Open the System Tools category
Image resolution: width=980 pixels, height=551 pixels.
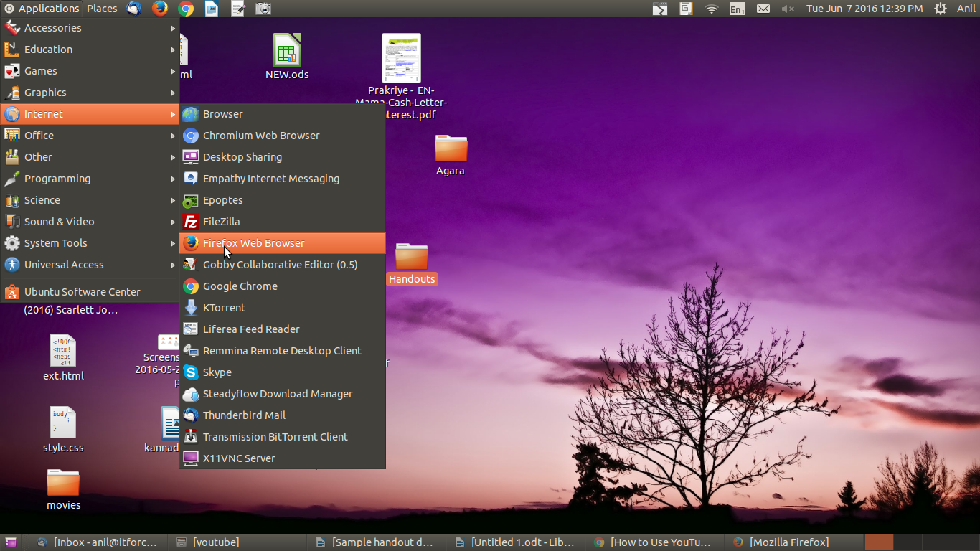click(x=90, y=243)
